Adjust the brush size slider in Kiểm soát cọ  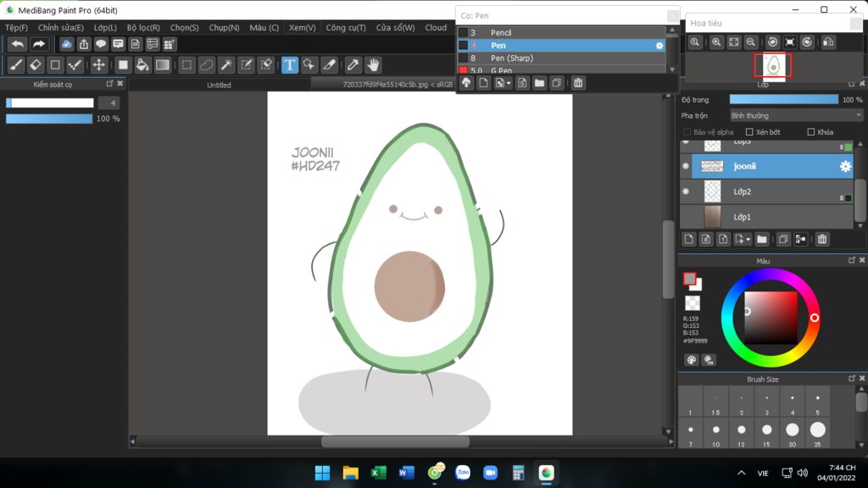pos(50,103)
